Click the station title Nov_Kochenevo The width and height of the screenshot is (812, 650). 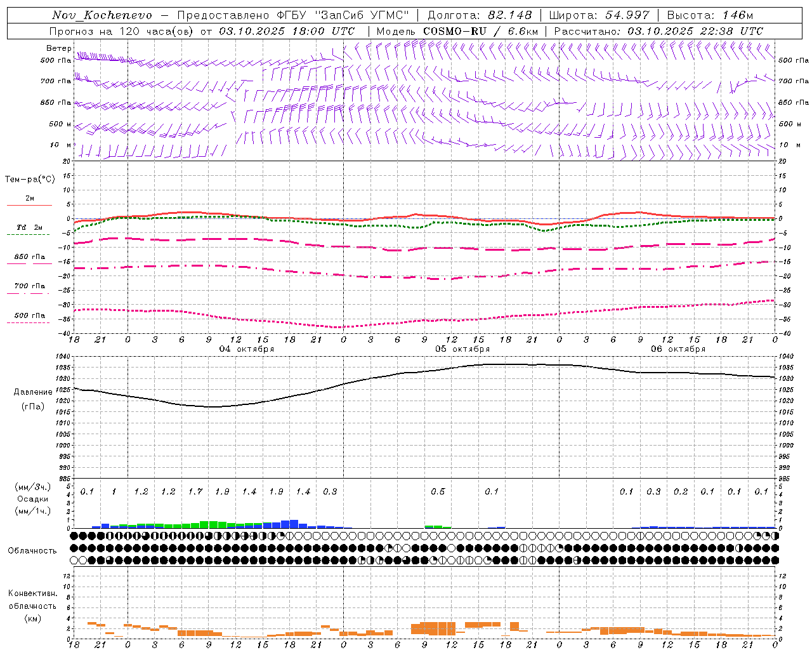[x=102, y=15]
